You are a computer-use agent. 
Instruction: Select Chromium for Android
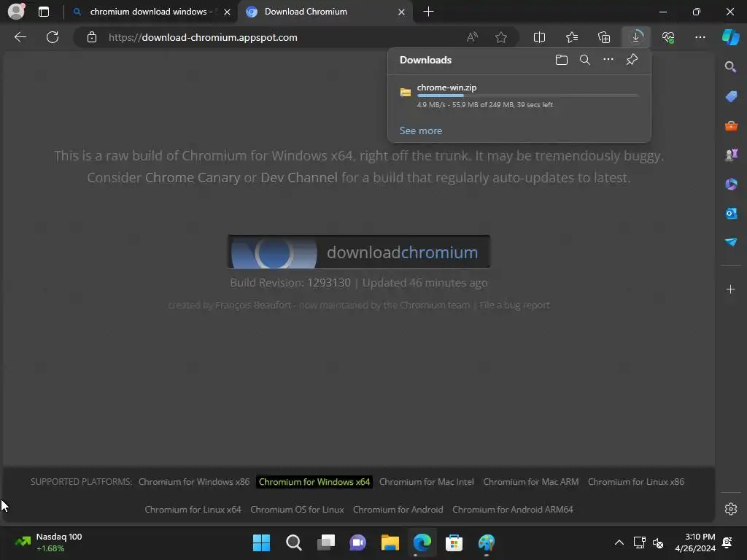point(398,510)
